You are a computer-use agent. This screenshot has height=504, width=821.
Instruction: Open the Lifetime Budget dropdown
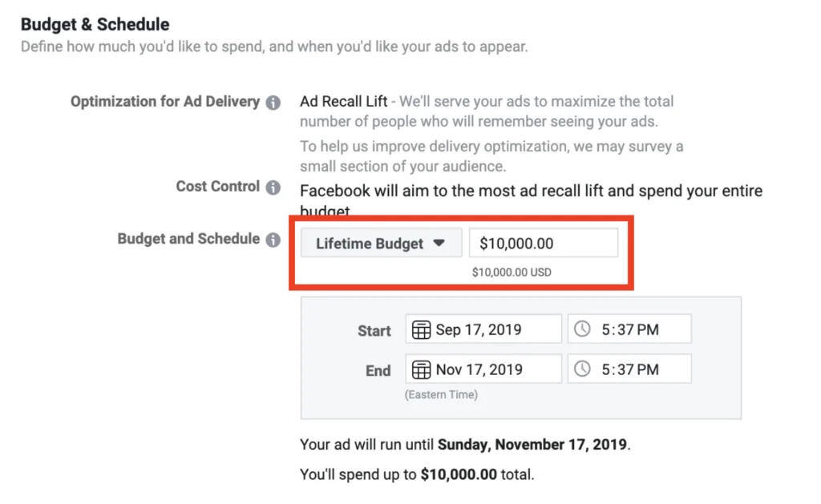(x=381, y=242)
